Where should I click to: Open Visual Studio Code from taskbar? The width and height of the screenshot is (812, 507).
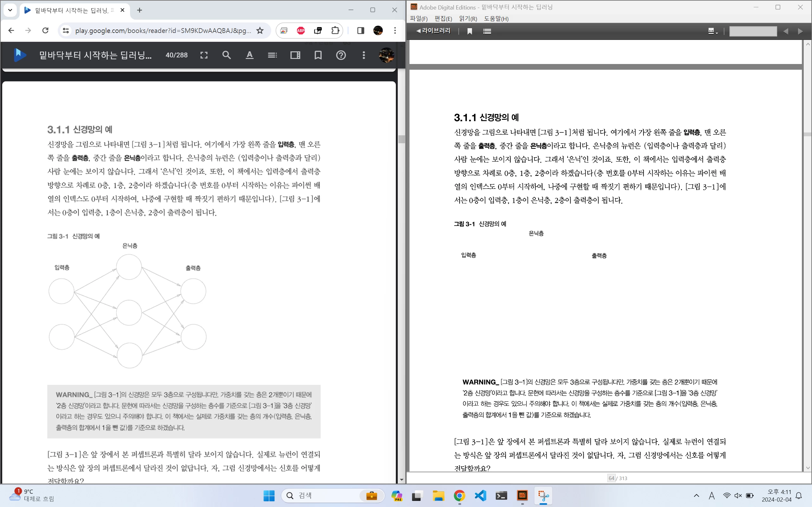coord(481,496)
